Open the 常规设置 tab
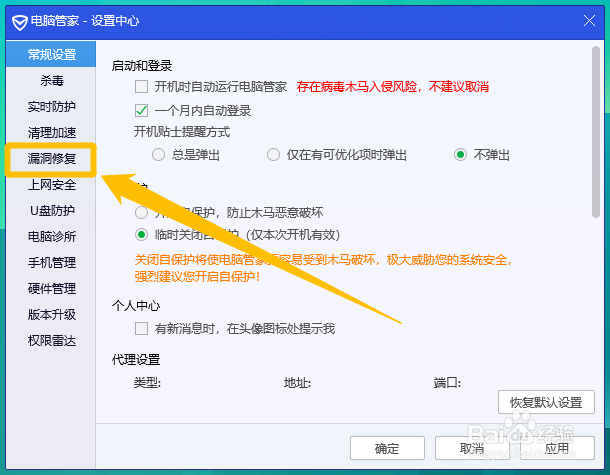This screenshot has height=475, width=610. coord(51,54)
